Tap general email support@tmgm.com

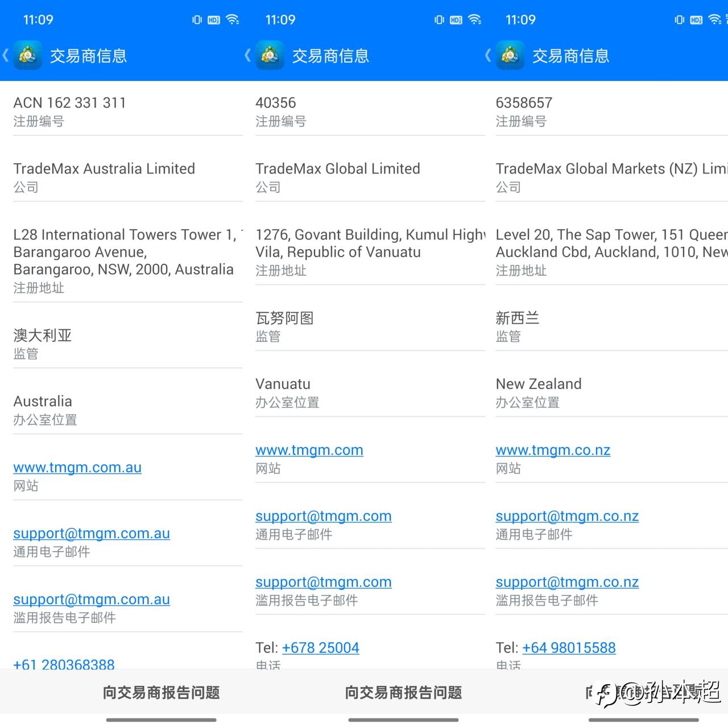(x=324, y=516)
